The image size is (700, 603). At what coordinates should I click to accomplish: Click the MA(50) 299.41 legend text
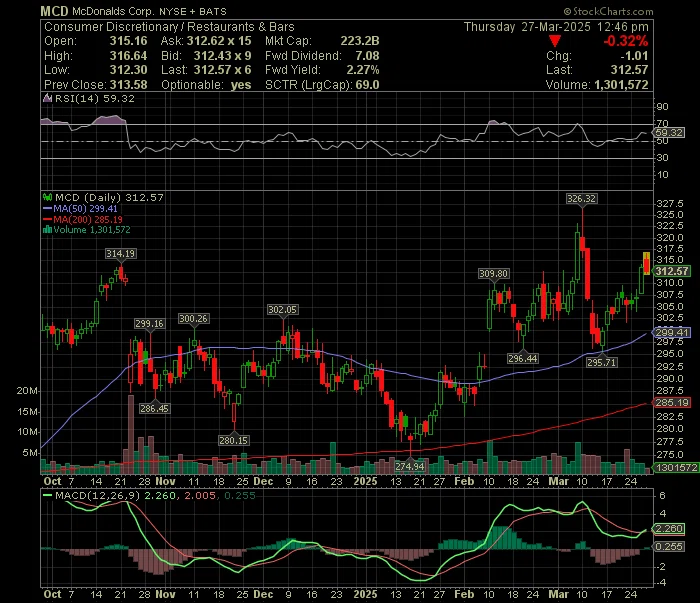click(85, 208)
